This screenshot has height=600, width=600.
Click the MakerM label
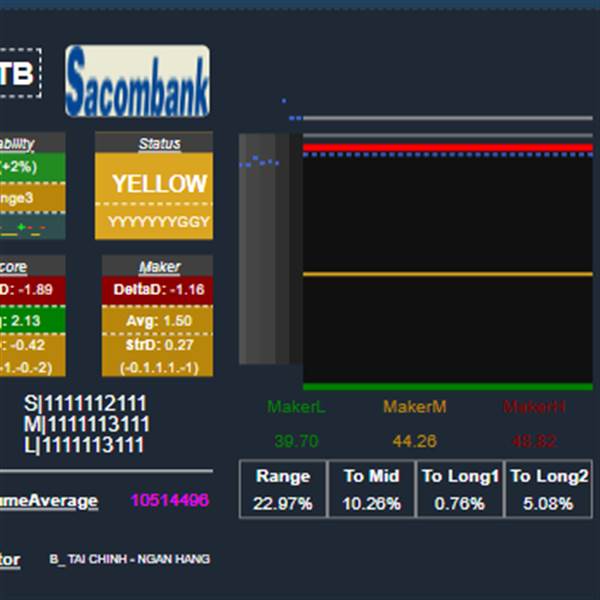click(415, 407)
